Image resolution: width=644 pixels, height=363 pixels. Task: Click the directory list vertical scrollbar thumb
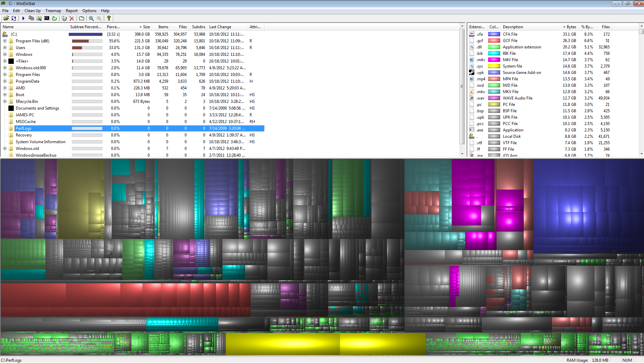462,86
